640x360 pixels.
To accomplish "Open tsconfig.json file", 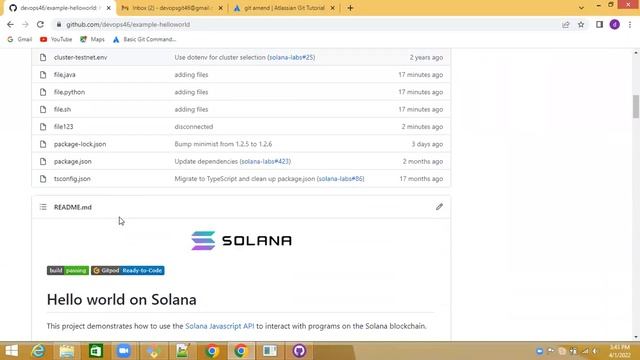I will pyautogui.click(x=72, y=179).
